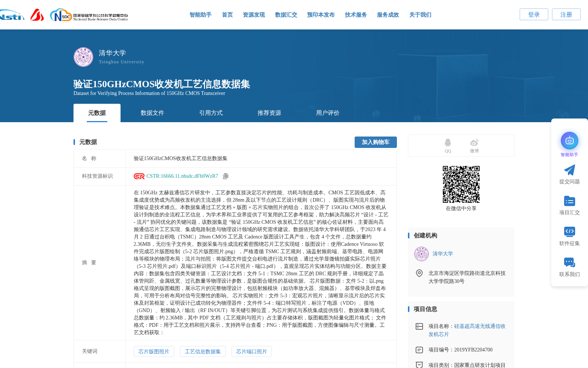Click the location pin icon beside address

tap(419, 273)
